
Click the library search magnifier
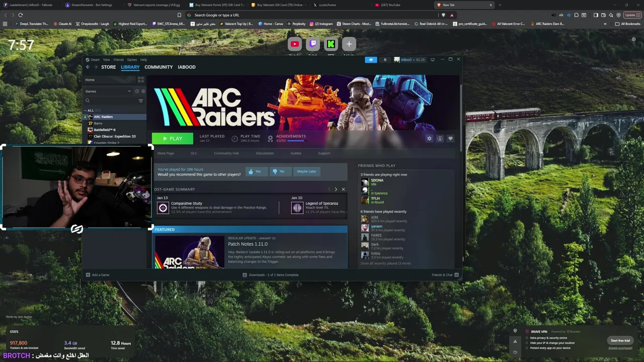tap(88, 101)
